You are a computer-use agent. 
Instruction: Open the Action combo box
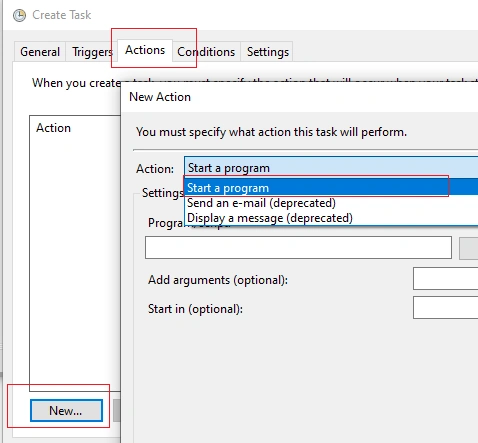(331, 168)
